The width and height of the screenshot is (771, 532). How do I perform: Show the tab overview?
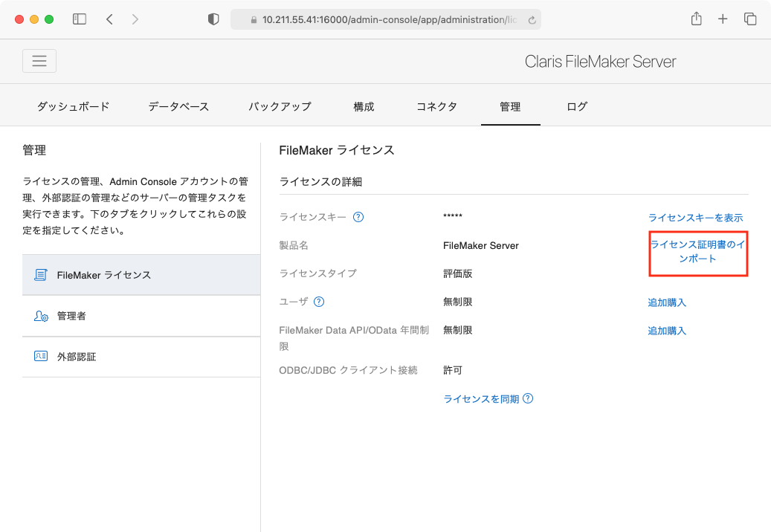tap(750, 19)
